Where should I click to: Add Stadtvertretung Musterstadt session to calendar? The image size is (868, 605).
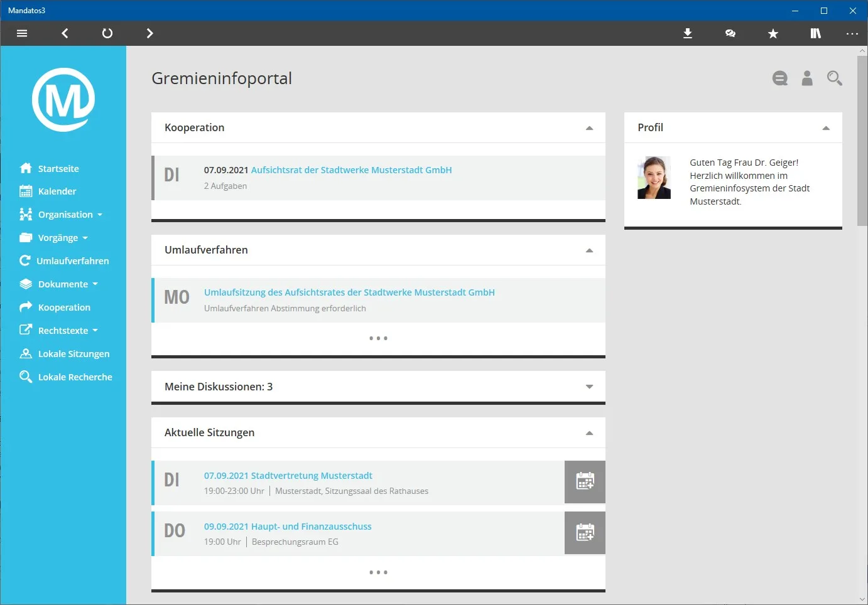coord(585,482)
